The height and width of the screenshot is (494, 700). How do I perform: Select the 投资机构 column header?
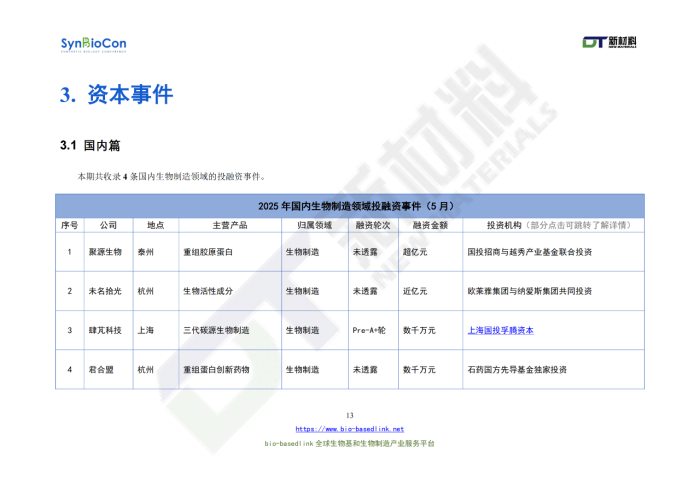[551, 225]
